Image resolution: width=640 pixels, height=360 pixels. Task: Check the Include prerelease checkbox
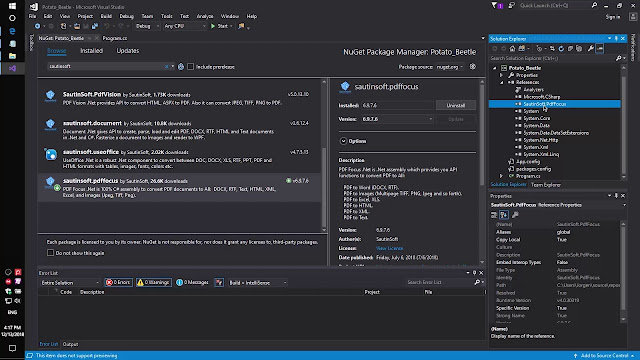(191, 67)
